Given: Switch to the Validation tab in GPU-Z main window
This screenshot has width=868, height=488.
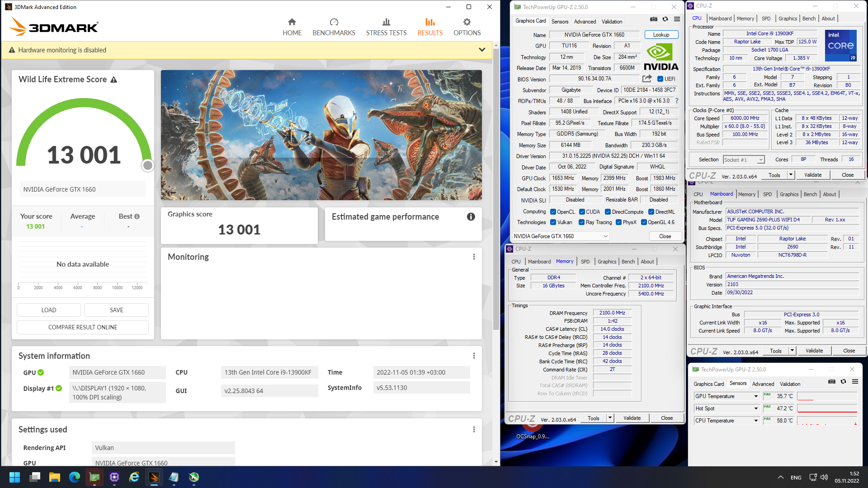Looking at the screenshot, I should [612, 22].
